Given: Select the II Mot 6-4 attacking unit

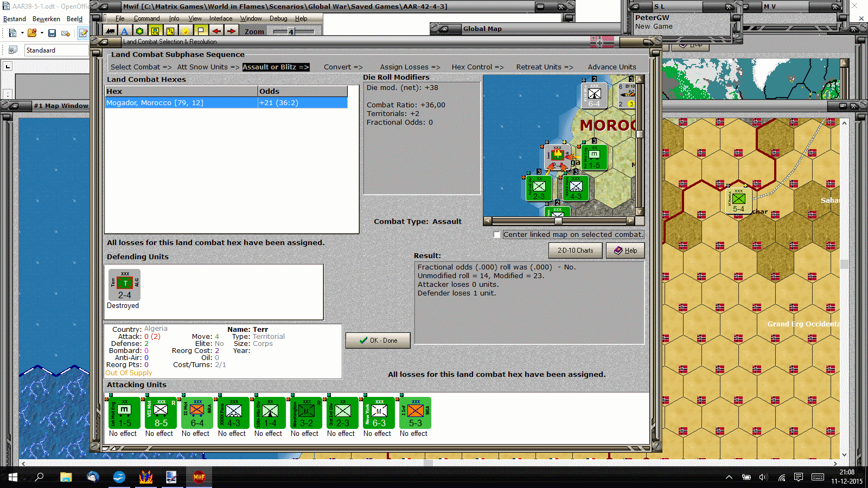Looking at the screenshot, I should [x=197, y=413].
